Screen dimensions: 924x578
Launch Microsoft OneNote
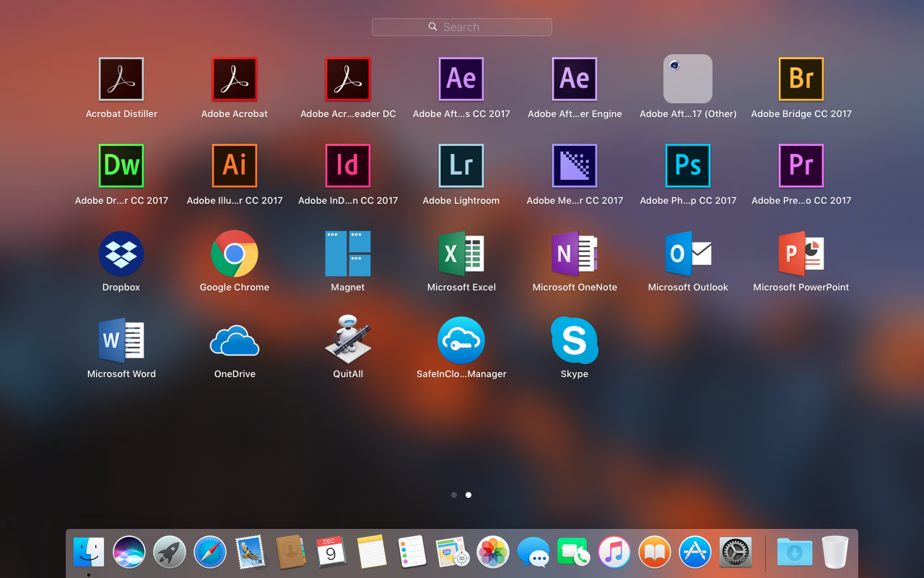575,254
